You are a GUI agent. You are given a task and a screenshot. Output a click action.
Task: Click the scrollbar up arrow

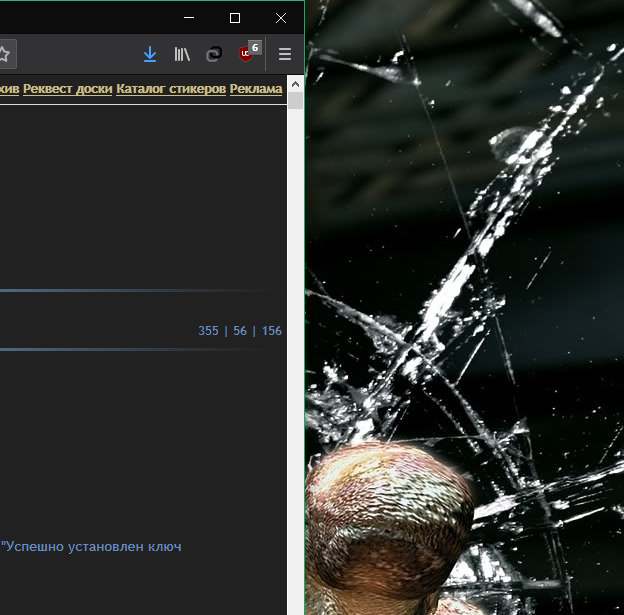click(x=295, y=84)
